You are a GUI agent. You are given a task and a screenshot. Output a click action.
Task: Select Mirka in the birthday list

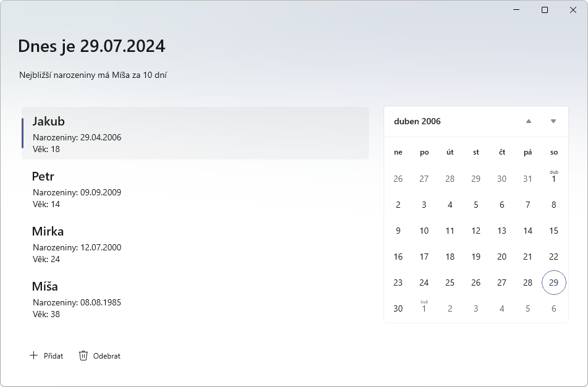click(x=195, y=244)
